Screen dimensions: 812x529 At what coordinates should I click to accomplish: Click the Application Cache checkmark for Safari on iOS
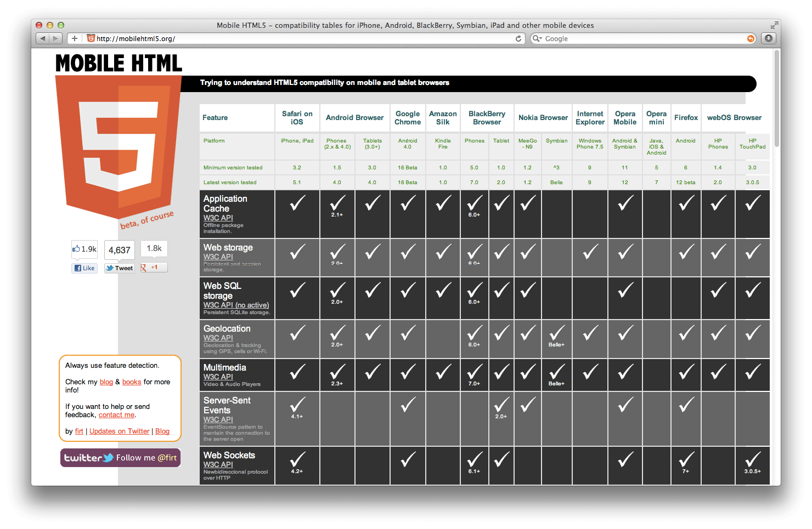point(297,203)
